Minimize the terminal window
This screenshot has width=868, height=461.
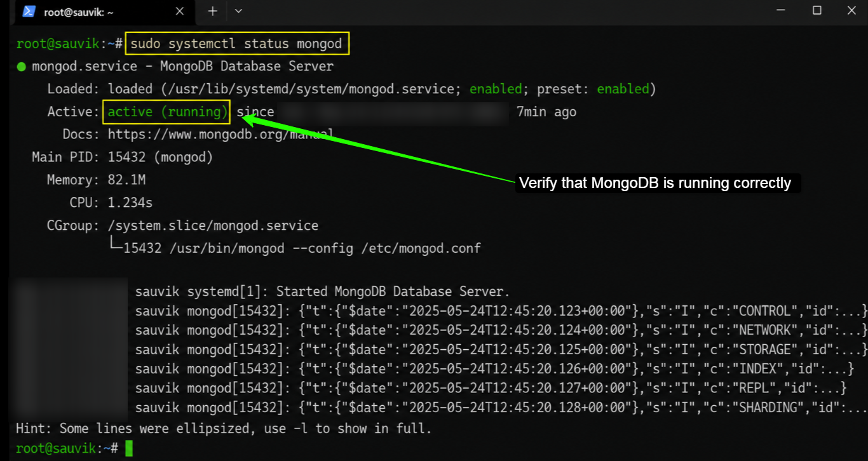(x=782, y=10)
